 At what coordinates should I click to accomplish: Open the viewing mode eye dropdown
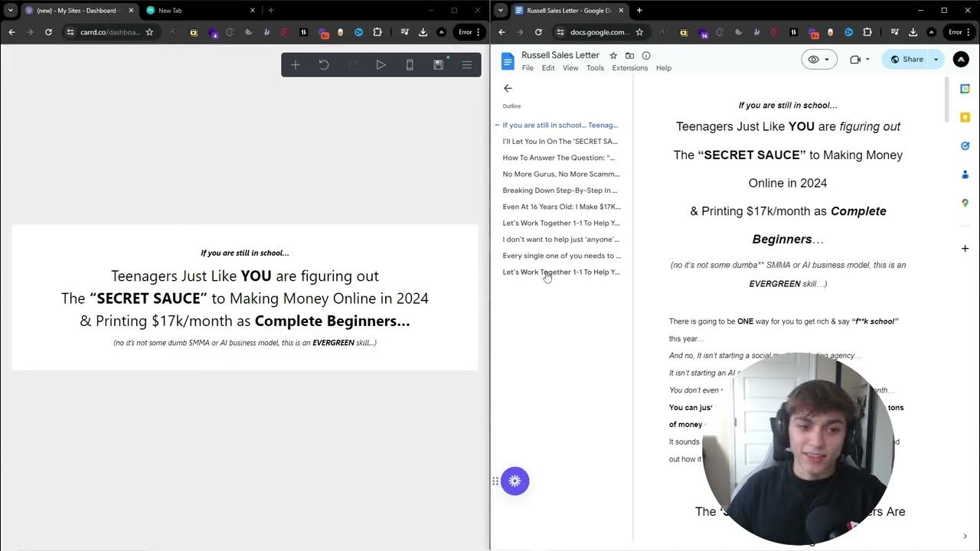pos(819,59)
